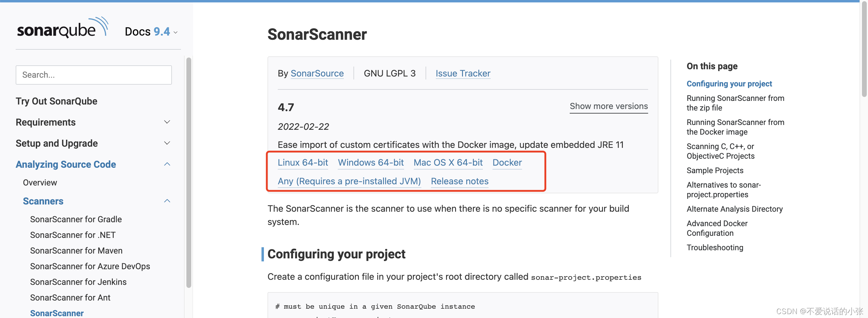Screen dimensions: 868x318
Task: Jump to Running SonarScanner from the zip file
Action: pyautogui.click(x=735, y=103)
